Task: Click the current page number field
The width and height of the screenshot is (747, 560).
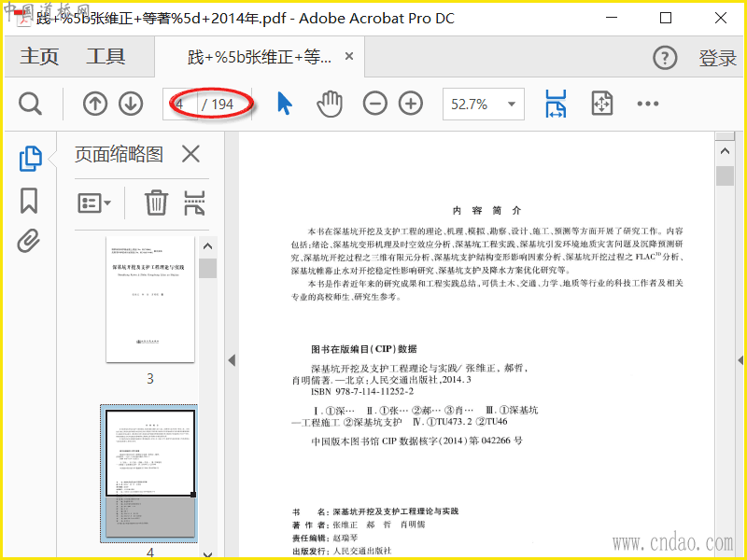Action: pyautogui.click(x=180, y=104)
